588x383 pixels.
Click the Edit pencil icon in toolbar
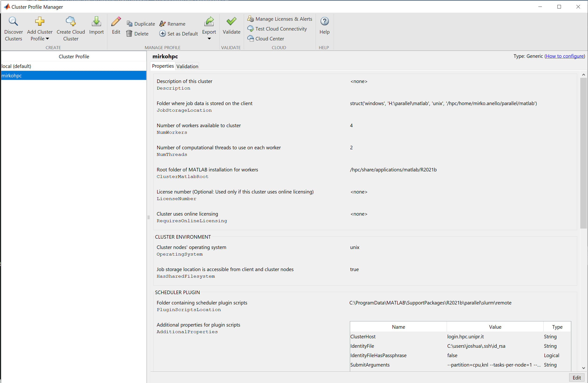click(x=116, y=22)
